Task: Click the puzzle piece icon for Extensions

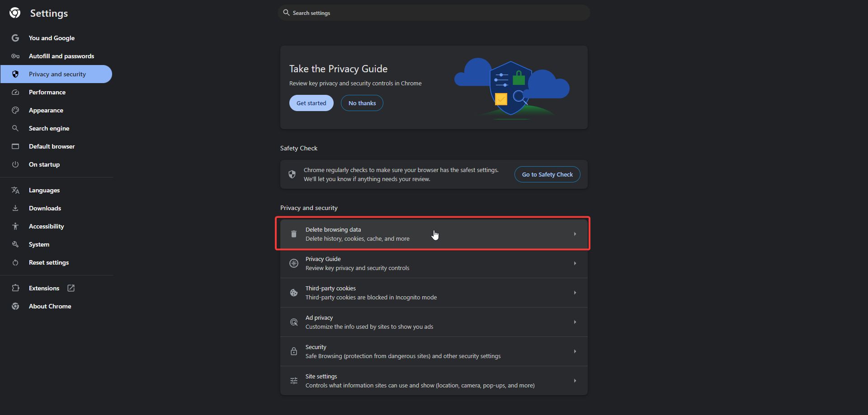Action: pyautogui.click(x=15, y=288)
